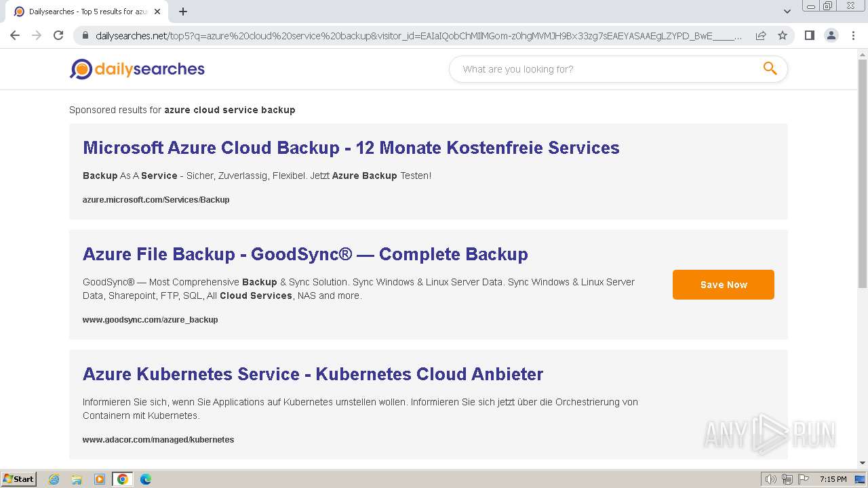Submit search with the orange magnifier

(x=770, y=68)
